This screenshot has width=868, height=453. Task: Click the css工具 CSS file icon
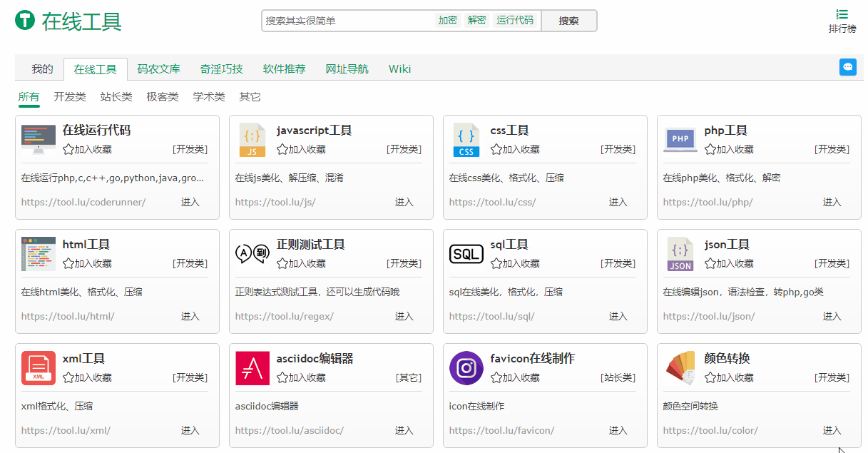[x=466, y=140]
